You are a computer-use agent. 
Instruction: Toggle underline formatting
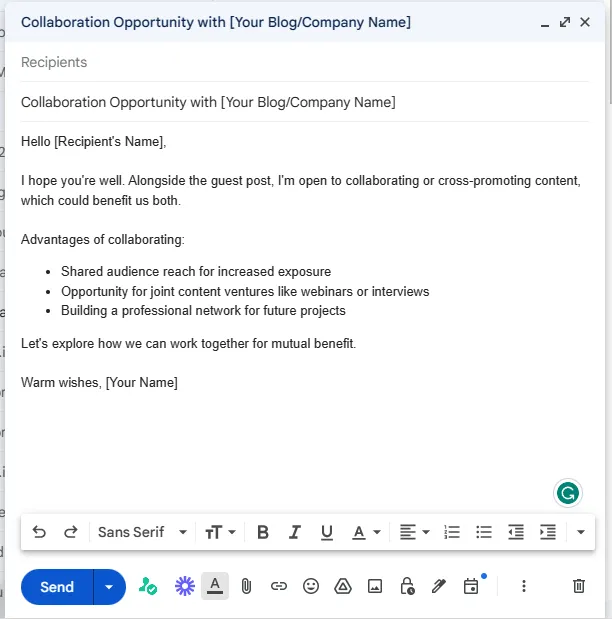click(327, 532)
